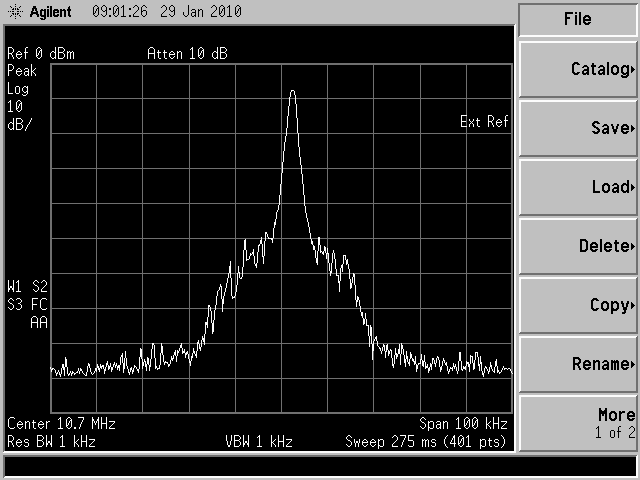This screenshot has width=640, height=480.
Task: Open the Catalog softkey menu
Action: pos(578,69)
